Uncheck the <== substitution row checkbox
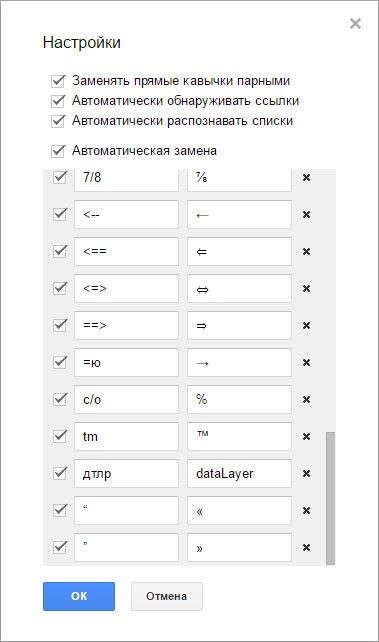The image size is (379, 642). [x=60, y=251]
